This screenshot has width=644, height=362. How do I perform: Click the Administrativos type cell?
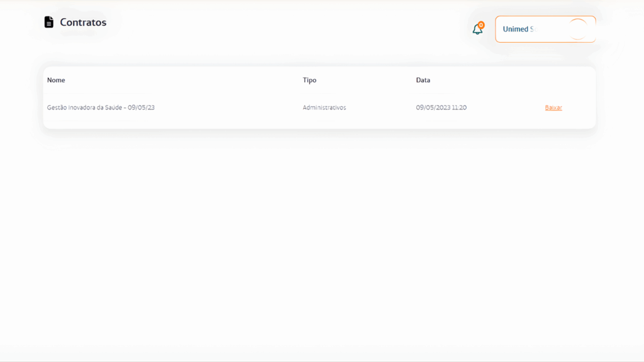[x=325, y=107]
